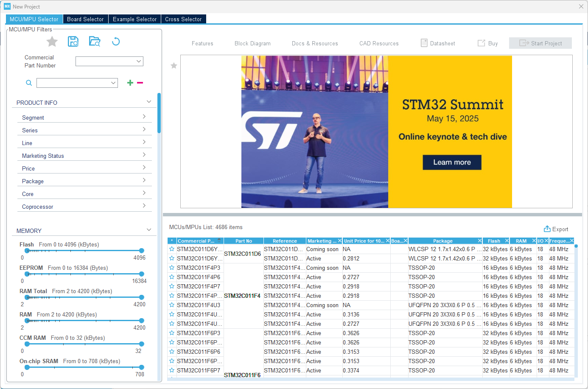The width and height of the screenshot is (588, 389).
Task: Open the Features tab
Action: (x=202, y=43)
